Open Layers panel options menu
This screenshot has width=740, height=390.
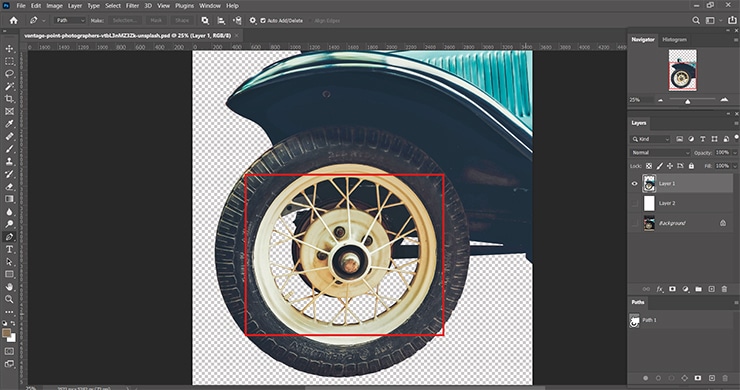point(735,123)
